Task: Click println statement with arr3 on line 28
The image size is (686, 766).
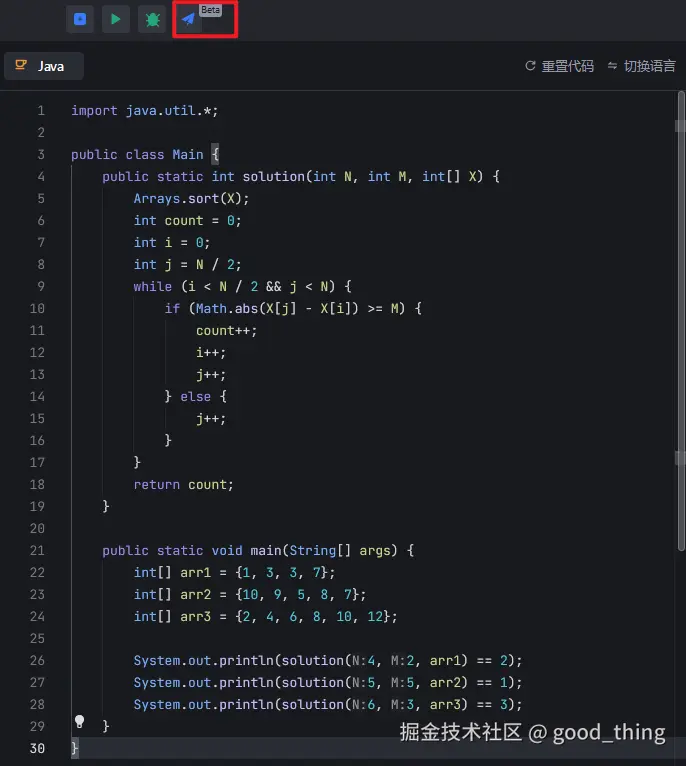Action: coord(328,704)
